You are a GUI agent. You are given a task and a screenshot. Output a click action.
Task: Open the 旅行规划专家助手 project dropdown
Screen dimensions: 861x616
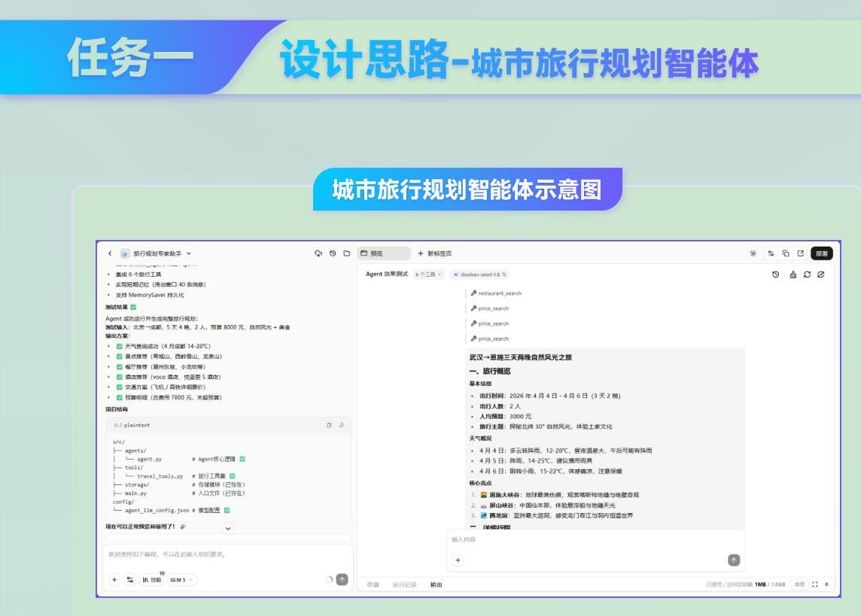(157, 253)
